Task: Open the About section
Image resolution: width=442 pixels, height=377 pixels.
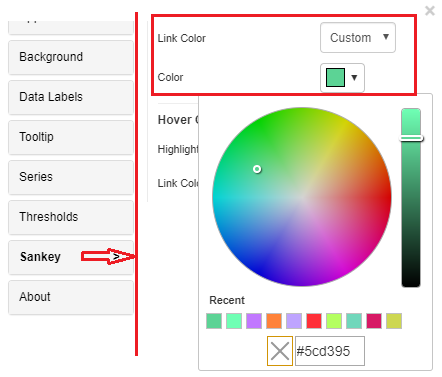Action: 71,297
